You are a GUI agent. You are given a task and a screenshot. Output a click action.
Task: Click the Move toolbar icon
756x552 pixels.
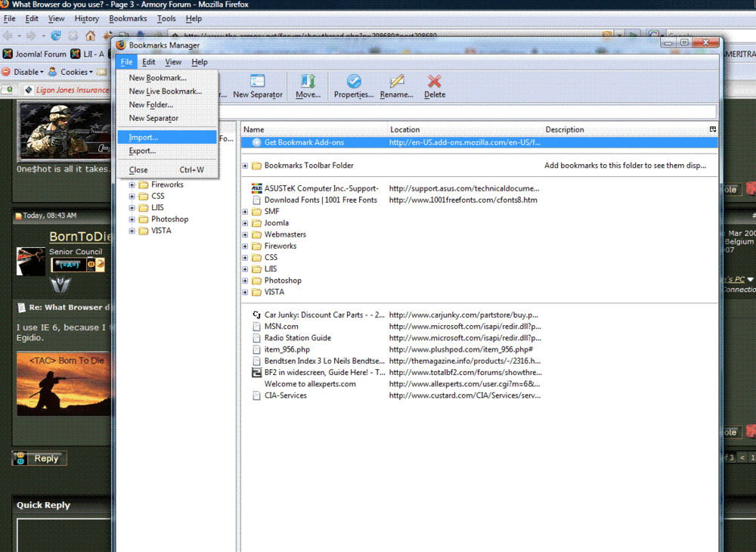tap(308, 82)
